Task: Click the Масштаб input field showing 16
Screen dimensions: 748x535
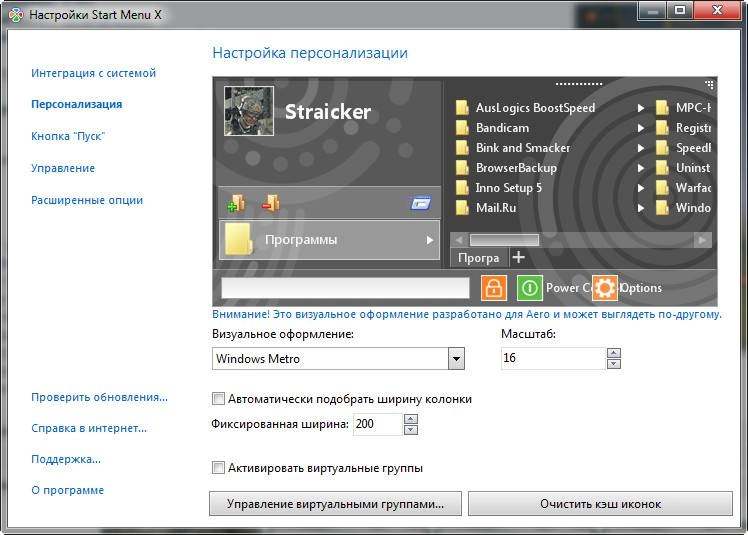Action: coord(552,358)
